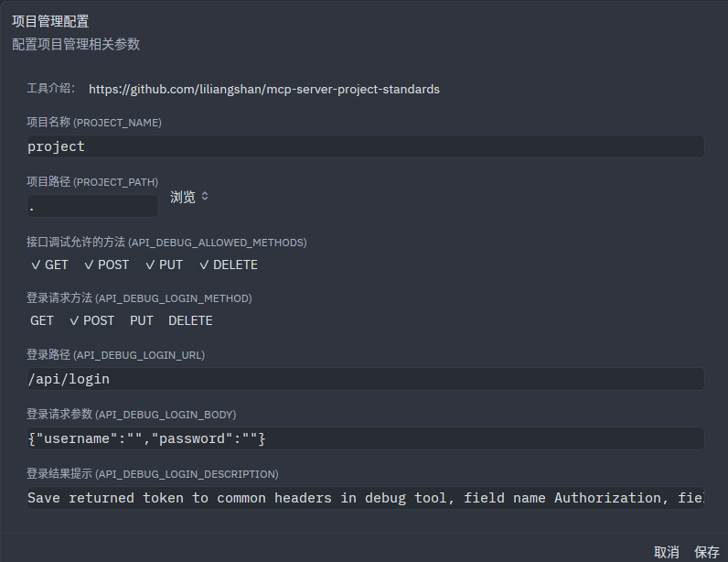Click the up-down chevron icon beside Browse
Screen dimensions: 728x562
click(x=205, y=197)
